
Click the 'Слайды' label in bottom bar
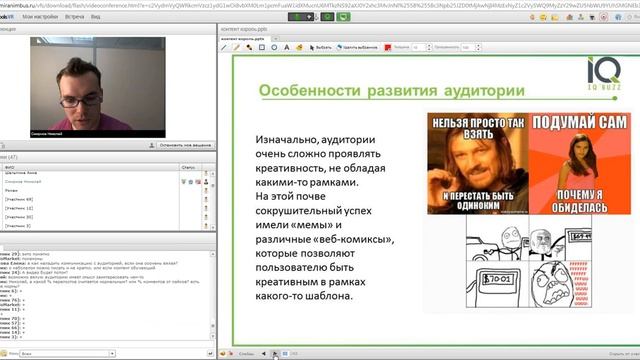[246, 354]
